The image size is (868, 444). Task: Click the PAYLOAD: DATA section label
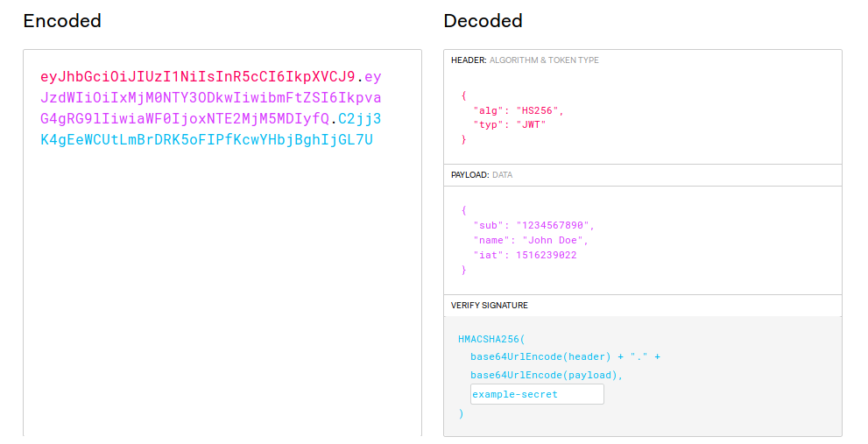(x=482, y=175)
